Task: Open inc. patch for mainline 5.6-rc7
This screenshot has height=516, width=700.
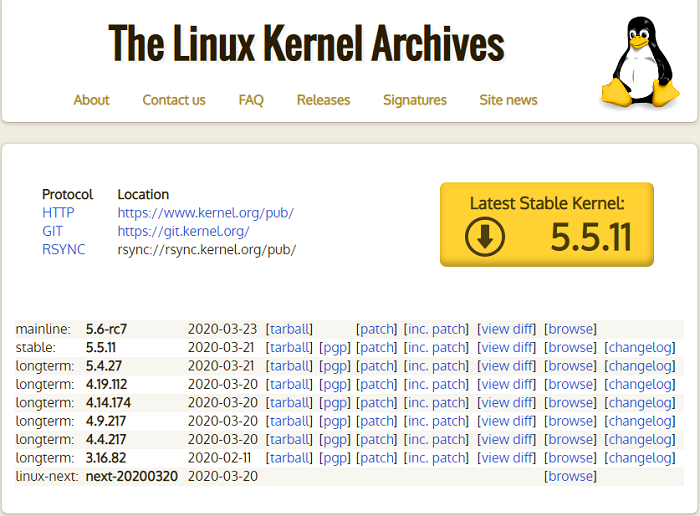Action: point(437,329)
